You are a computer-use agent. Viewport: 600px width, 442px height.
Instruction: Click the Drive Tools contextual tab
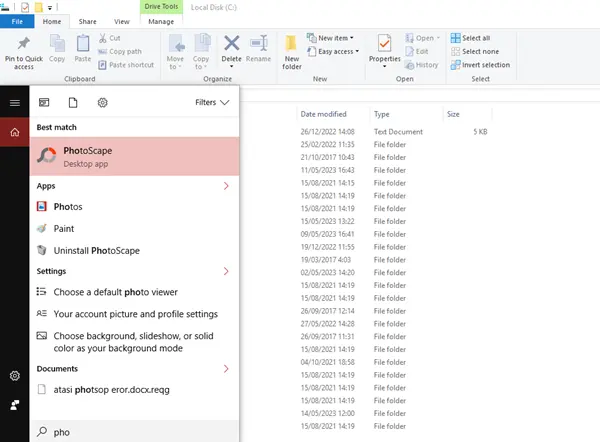161,7
